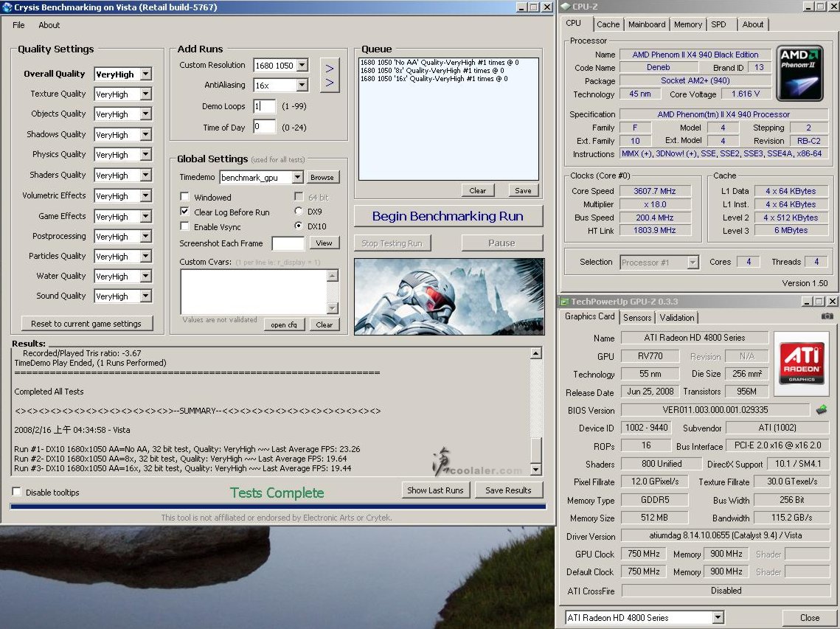
Task: Select the '16x' queue entry
Action: point(434,78)
